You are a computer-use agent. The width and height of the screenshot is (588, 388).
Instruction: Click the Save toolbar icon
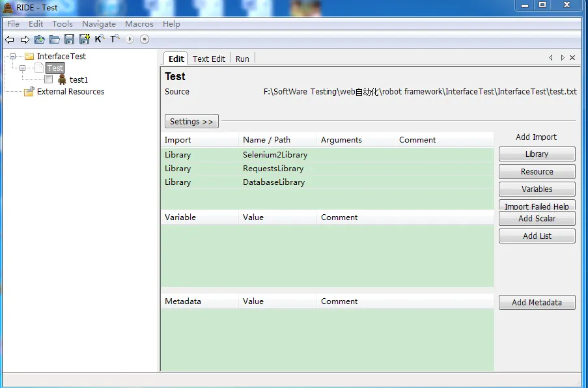tap(70, 39)
